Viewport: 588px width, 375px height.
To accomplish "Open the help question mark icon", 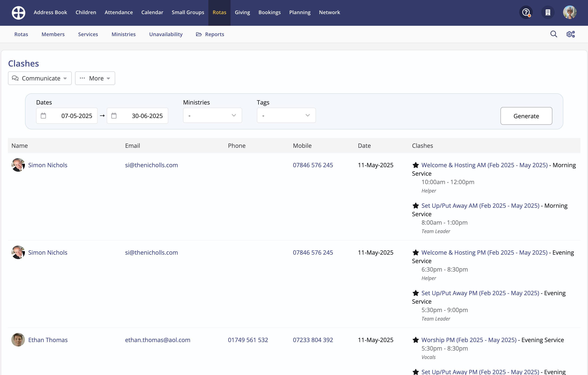I will (x=526, y=12).
